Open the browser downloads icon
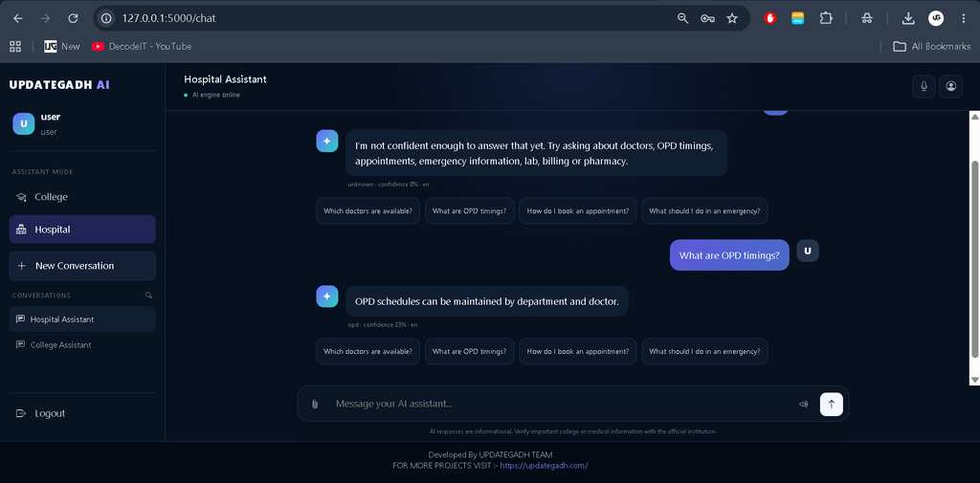The height and width of the screenshot is (483, 980). click(908, 18)
